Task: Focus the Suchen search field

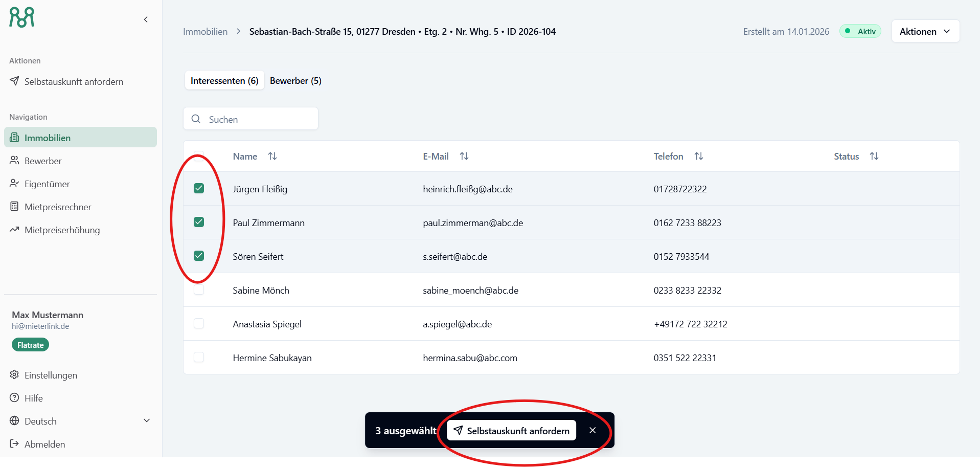Action: click(259, 119)
